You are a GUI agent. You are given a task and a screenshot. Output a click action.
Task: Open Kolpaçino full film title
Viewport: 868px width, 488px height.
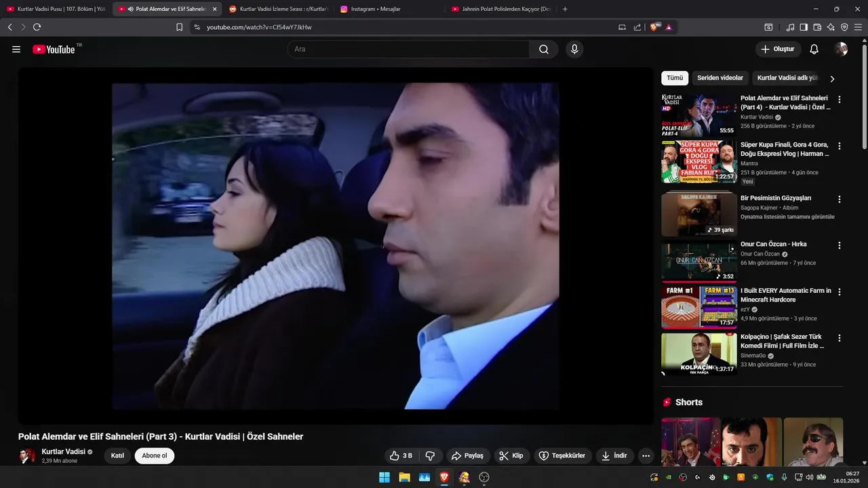[782, 341]
